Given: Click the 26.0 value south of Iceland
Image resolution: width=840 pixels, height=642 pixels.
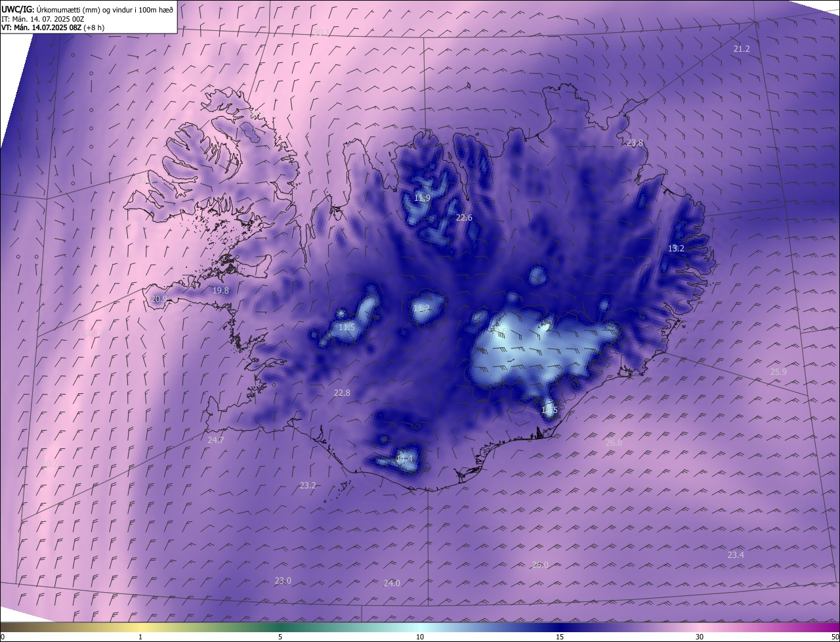Looking at the screenshot, I should pyautogui.click(x=540, y=565).
